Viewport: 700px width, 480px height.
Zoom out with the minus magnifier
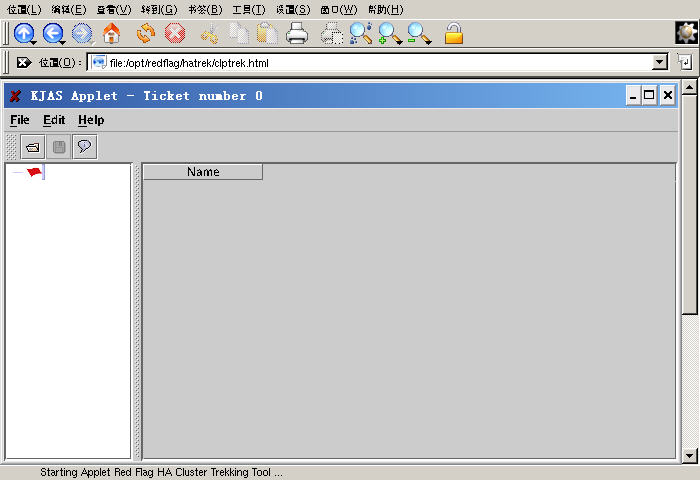tap(419, 33)
